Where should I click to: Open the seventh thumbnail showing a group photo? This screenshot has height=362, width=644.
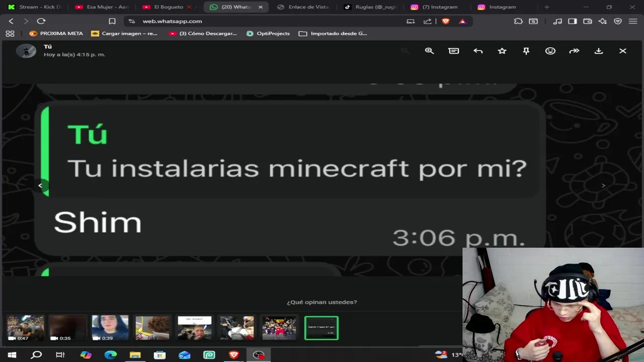click(279, 328)
